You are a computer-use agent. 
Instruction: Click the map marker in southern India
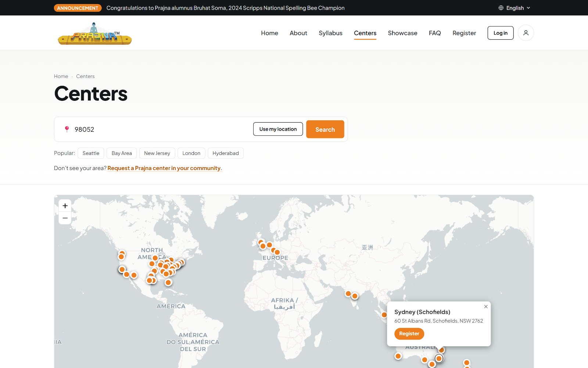click(x=355, y=296)
